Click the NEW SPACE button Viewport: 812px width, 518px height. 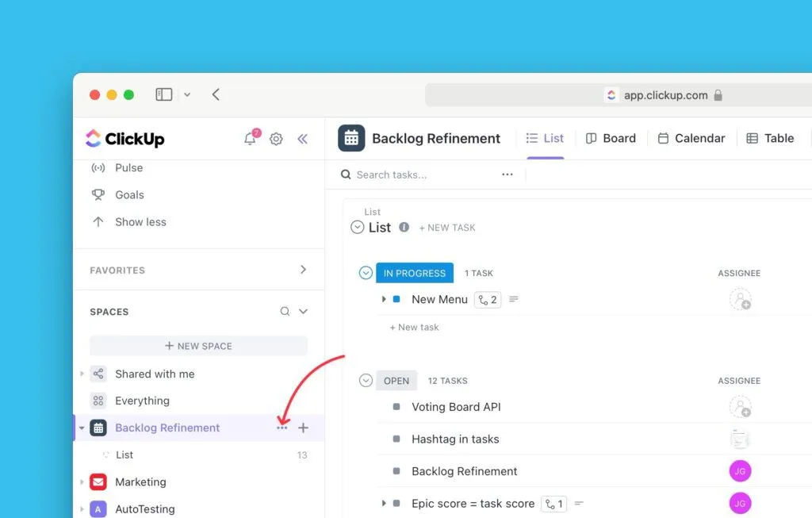tap(198, 346)
